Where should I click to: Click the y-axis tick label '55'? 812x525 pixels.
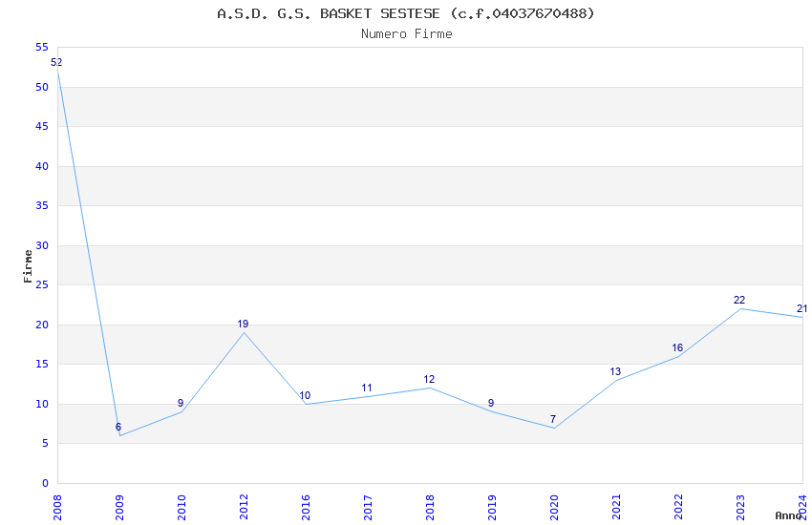tap(42, 48)
